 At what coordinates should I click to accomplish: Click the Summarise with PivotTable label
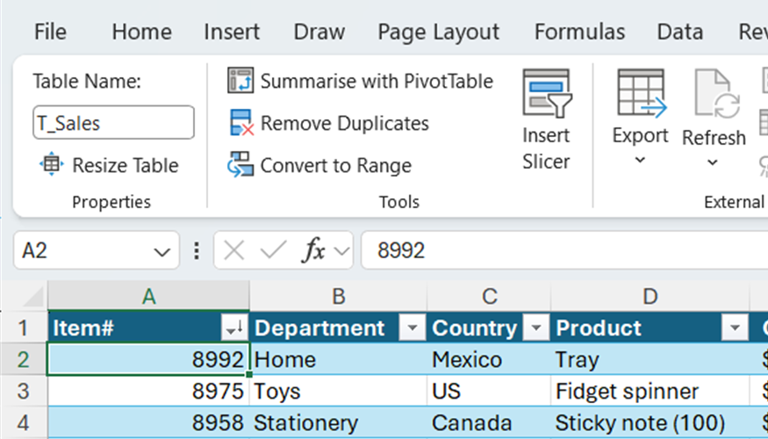point(377,81)
